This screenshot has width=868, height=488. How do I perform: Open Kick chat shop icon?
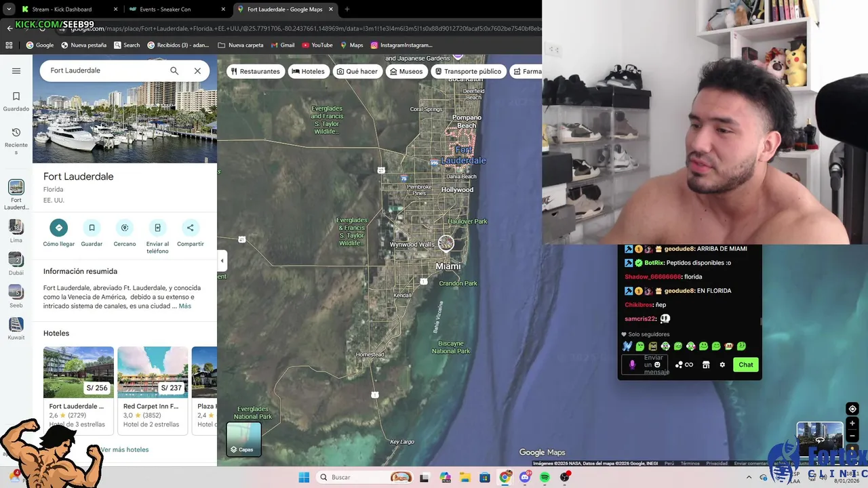point(706,365)
